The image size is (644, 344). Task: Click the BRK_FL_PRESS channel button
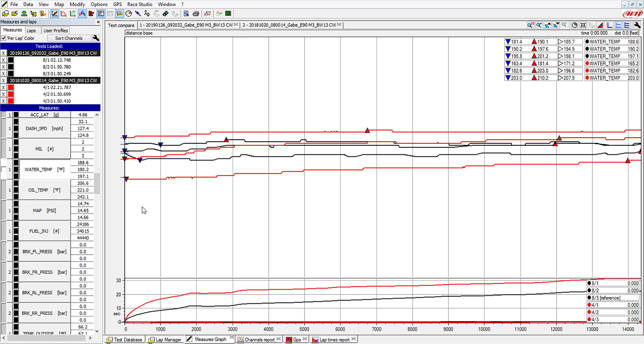[44, 252]
